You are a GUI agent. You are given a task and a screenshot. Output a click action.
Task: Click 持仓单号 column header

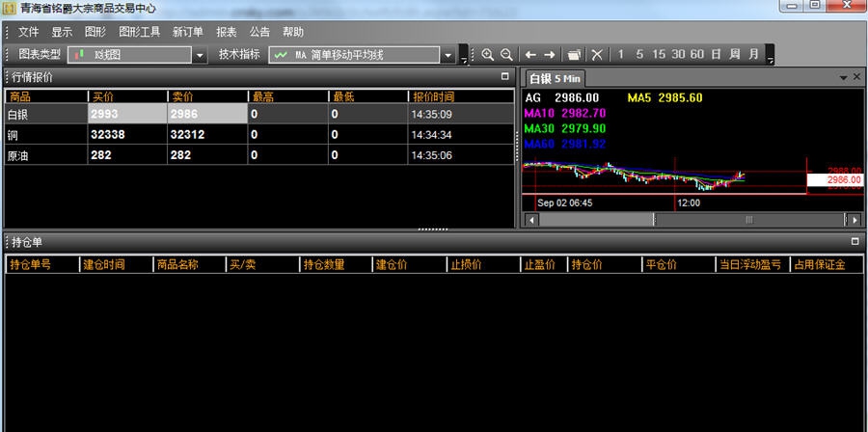(42, 264)
